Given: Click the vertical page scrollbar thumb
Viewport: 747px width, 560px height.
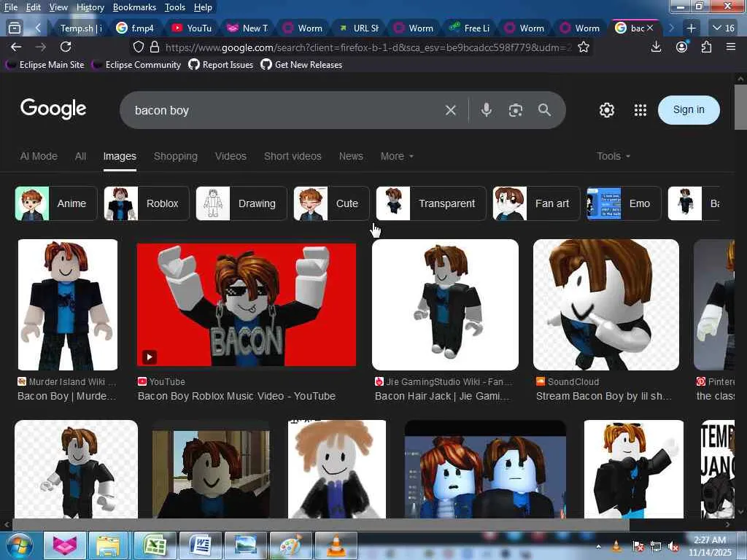Looking at the screenshot, I should [740, 107].
